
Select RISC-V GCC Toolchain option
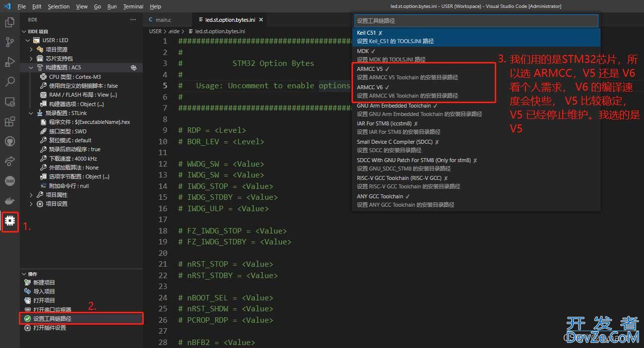476,182
